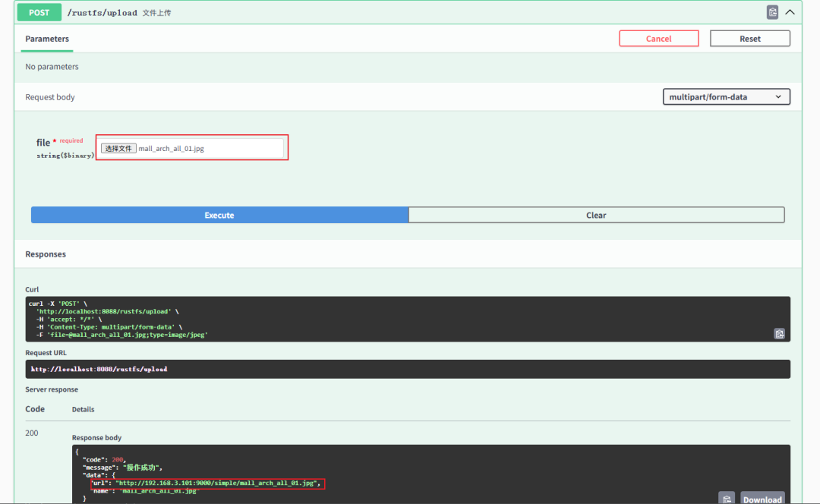The width and height of the screenshot is (820, 504).
Task: Click the 文件上传 endpoint summary
Action: click(157, 13)
